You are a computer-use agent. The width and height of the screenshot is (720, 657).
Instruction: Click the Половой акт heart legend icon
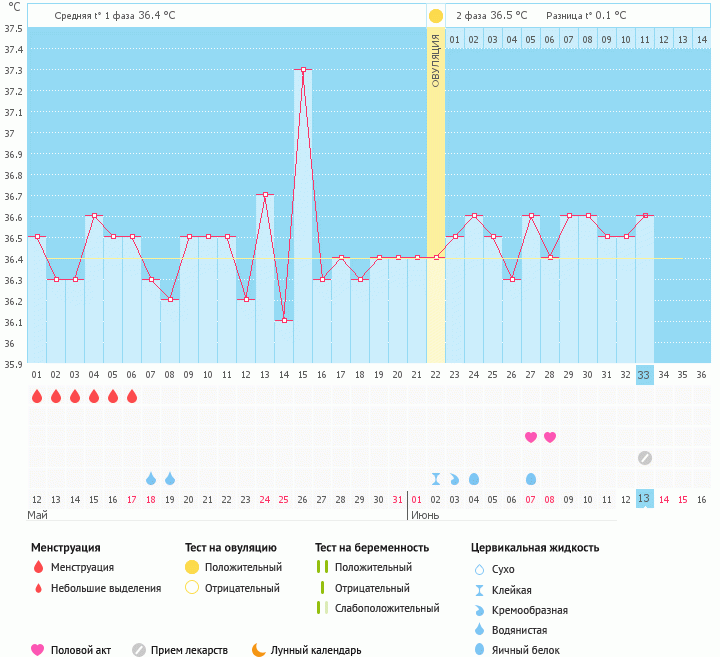(x=38, y=650)
